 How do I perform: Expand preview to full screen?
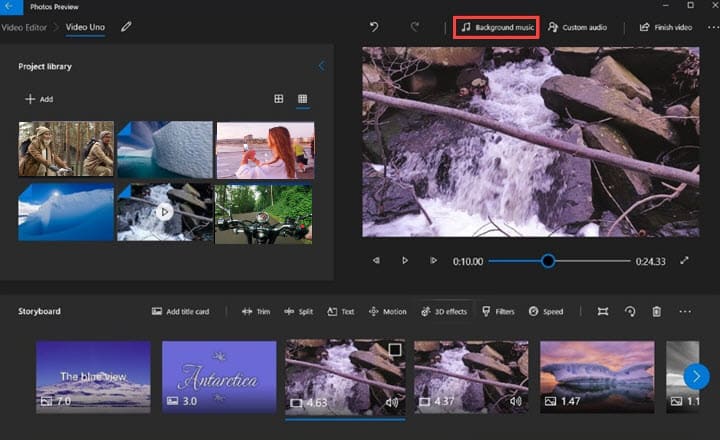(685, 261)
